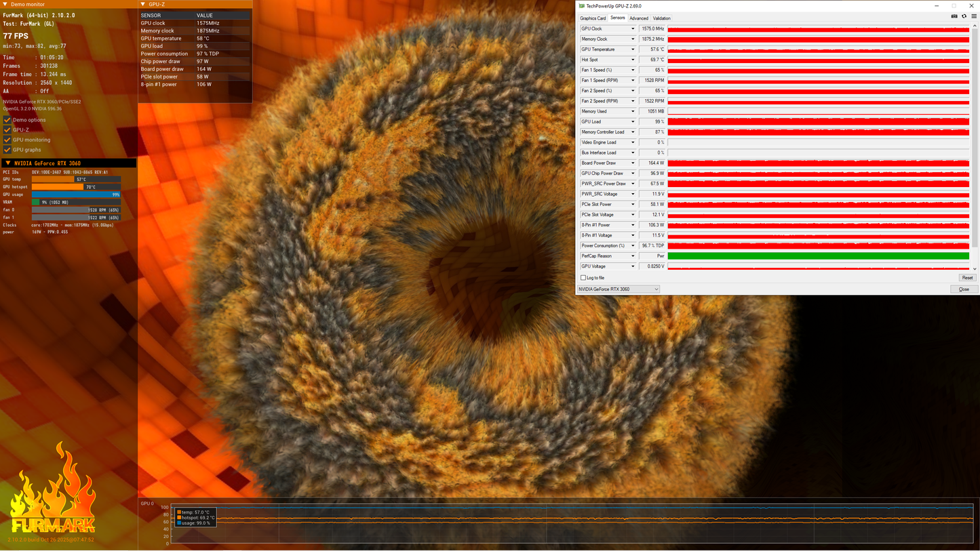This screenshot has width=980, height=551.
Task: Toggle the GPU-Z checkbox in Demo monitor
Action: pyautogui.click(x=7, y=129)
